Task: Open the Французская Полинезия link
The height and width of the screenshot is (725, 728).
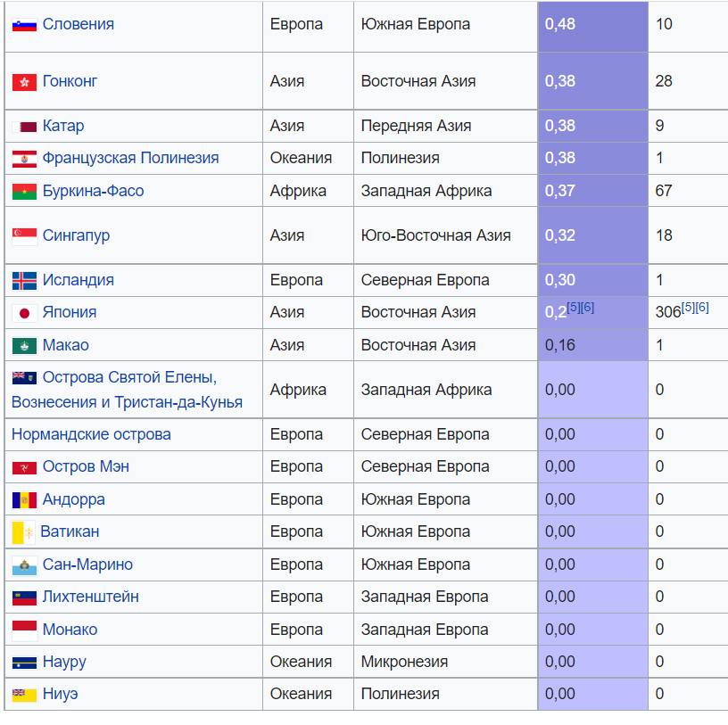Action: pyautogui.click(x=130, y=158)
